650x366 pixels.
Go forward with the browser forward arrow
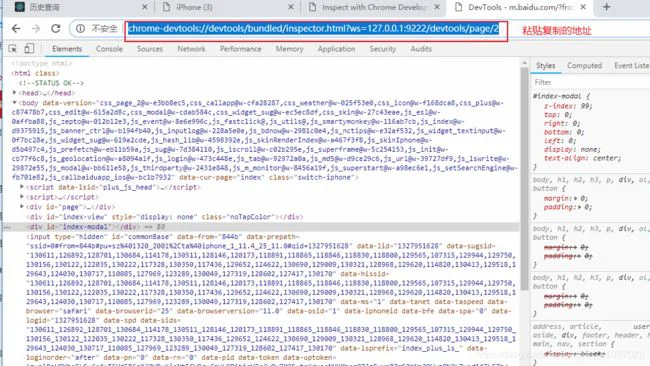pos(36,29)
